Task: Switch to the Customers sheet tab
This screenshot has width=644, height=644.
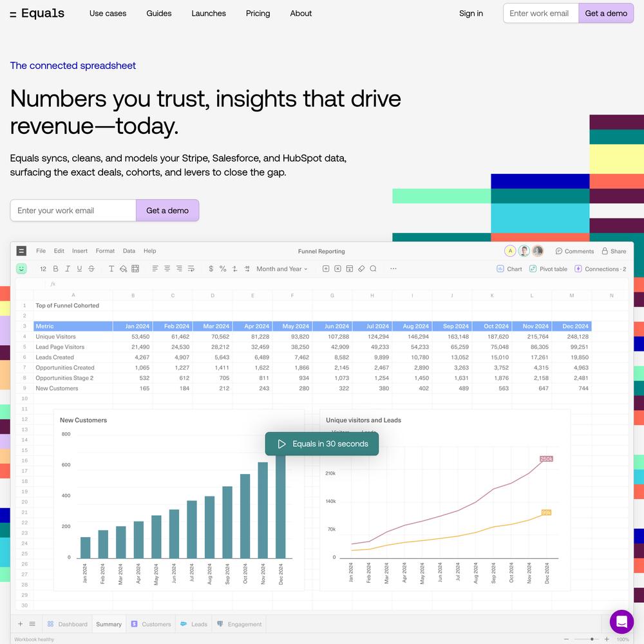Action: click(151, 624)
